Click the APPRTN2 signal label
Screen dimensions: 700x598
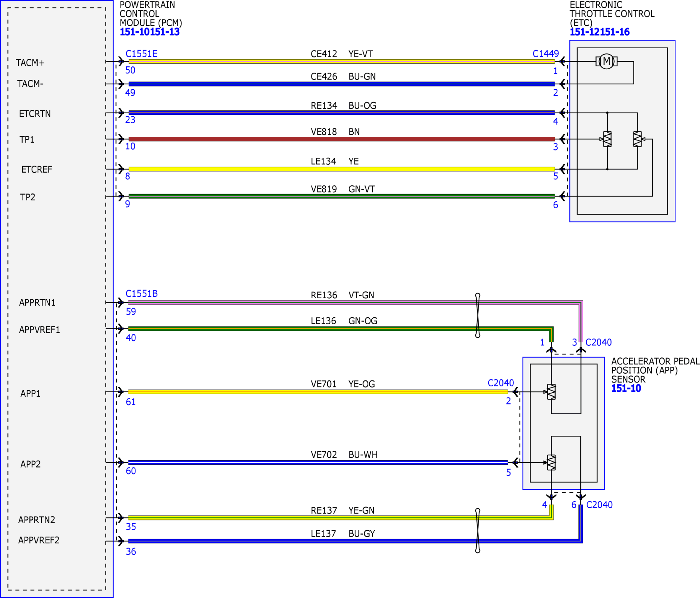(x=36, y=520)
